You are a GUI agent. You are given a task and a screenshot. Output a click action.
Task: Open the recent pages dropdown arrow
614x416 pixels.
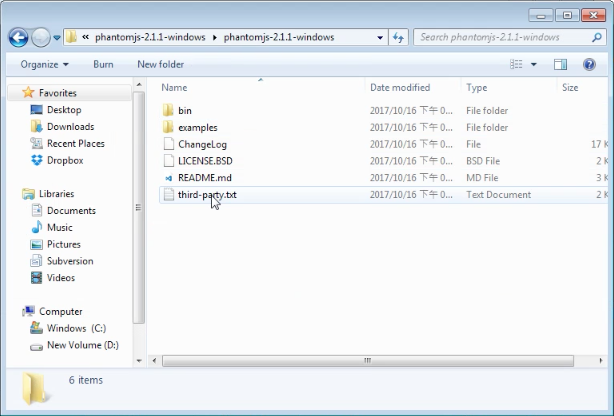point(57,38)
